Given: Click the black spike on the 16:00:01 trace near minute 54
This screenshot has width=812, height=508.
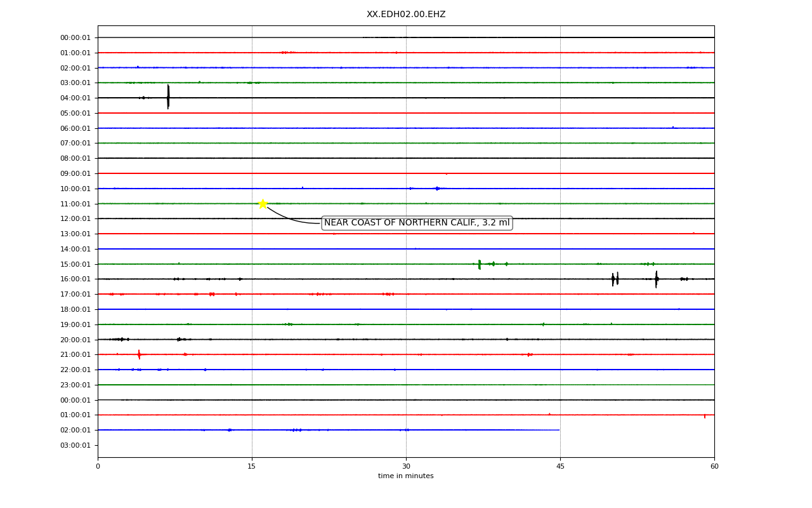Looking at the screenshot, I should coord(657,279).
